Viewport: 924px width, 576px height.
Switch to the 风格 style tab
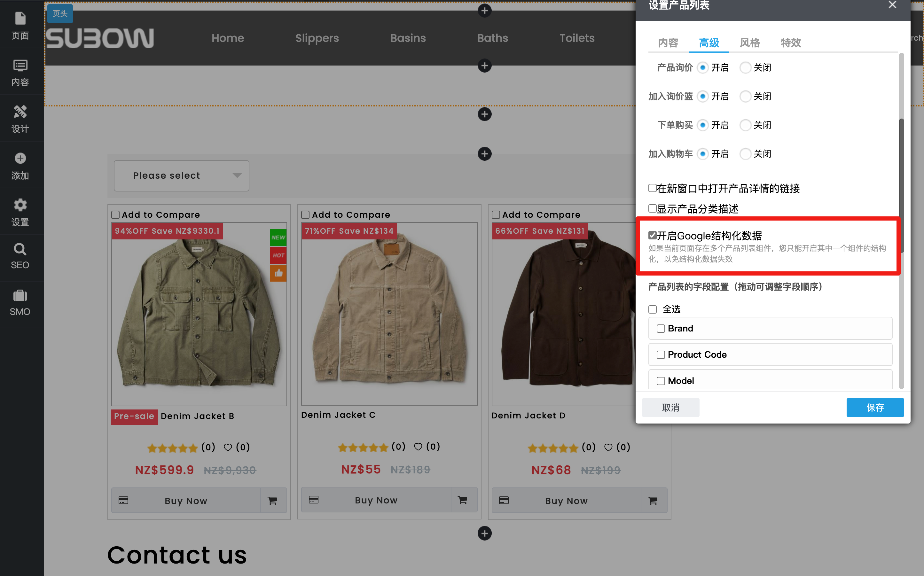(749, 43)
